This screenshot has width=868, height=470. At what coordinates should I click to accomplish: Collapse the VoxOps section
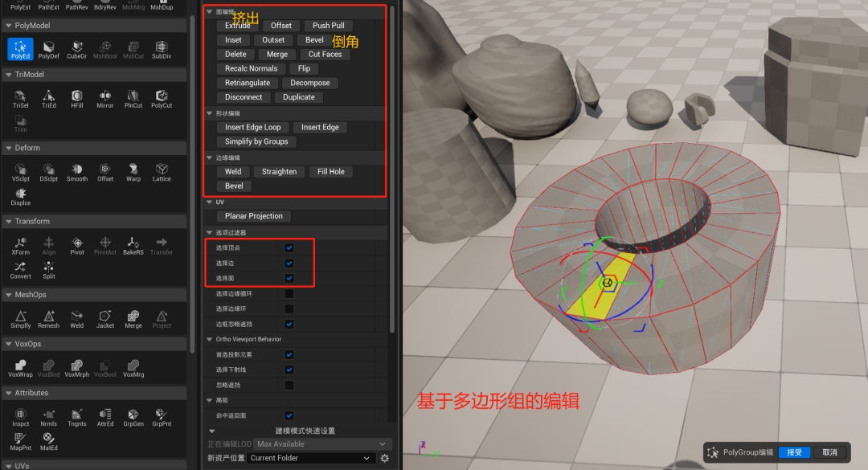click(8, 344)
